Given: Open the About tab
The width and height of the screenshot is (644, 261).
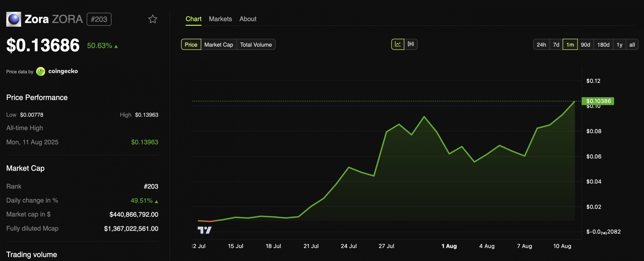Looking at the screenshot, I should point(248,19).
